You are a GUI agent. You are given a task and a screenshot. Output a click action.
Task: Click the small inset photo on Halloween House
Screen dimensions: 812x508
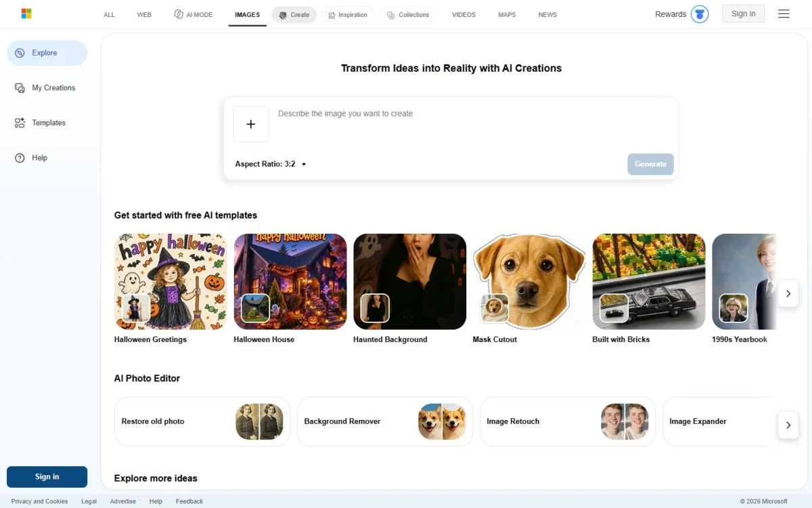coord(255,308)
